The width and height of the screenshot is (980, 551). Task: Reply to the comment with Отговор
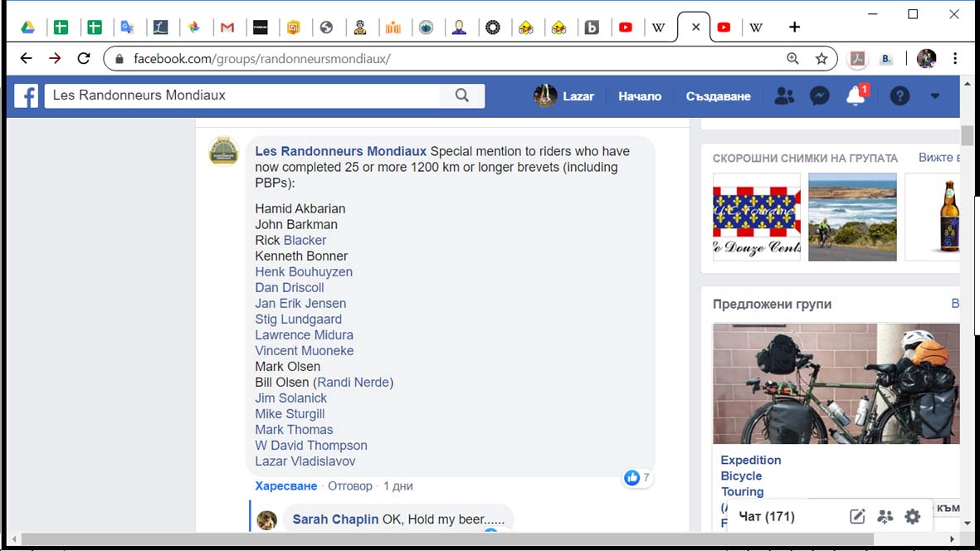350,486
